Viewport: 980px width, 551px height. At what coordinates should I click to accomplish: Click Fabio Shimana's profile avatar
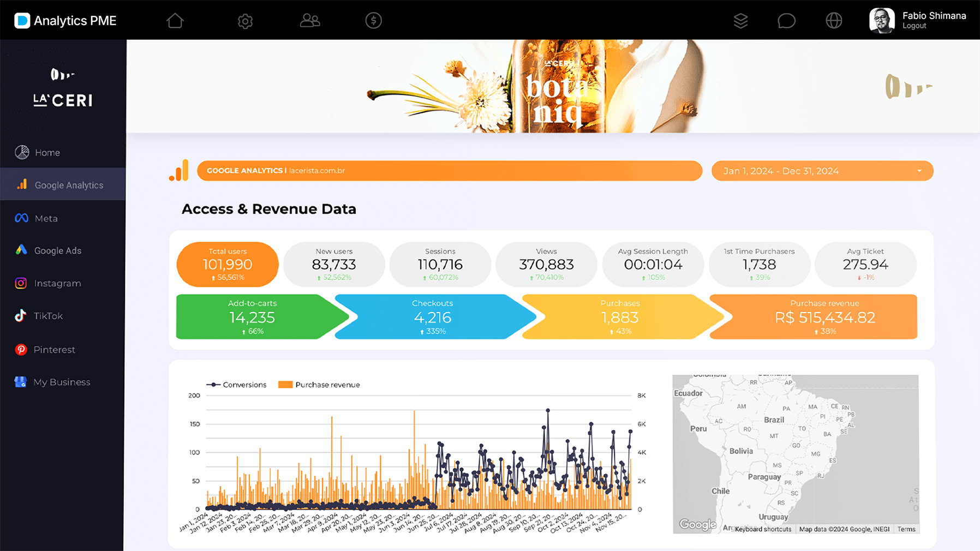tap(881, 21)
